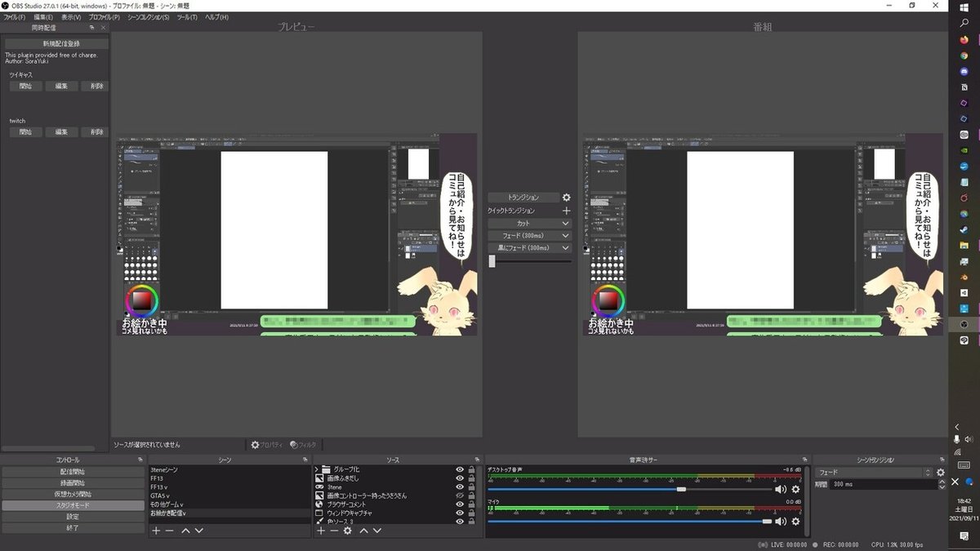
Task: Show the 画像コントローラー持ったうさうさん source
Action: pos(460,495)
